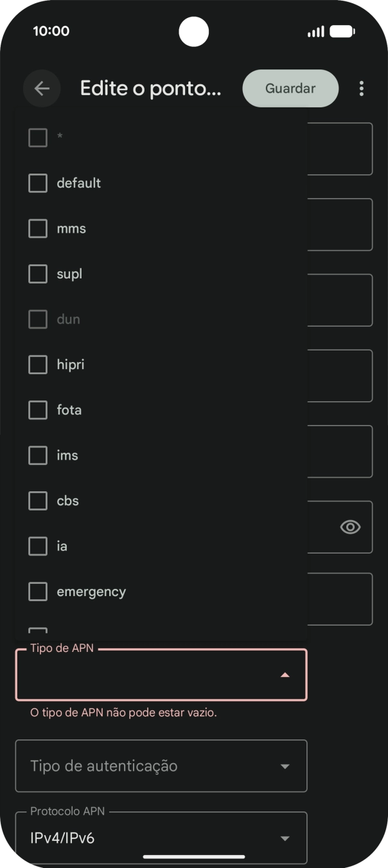Image resolution: width=388 pixels, height=868 pixels.
Task: Check the supl APN type checkbox
Action: point(38,275)
